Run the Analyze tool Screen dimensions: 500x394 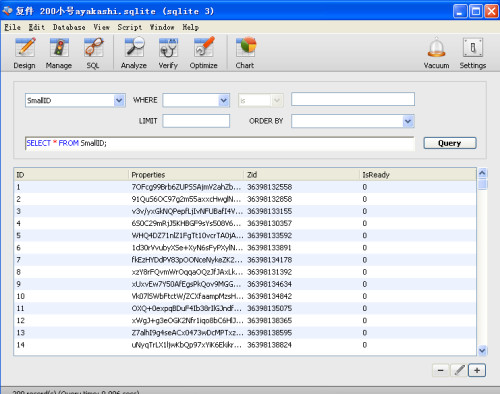pos(134,53)
